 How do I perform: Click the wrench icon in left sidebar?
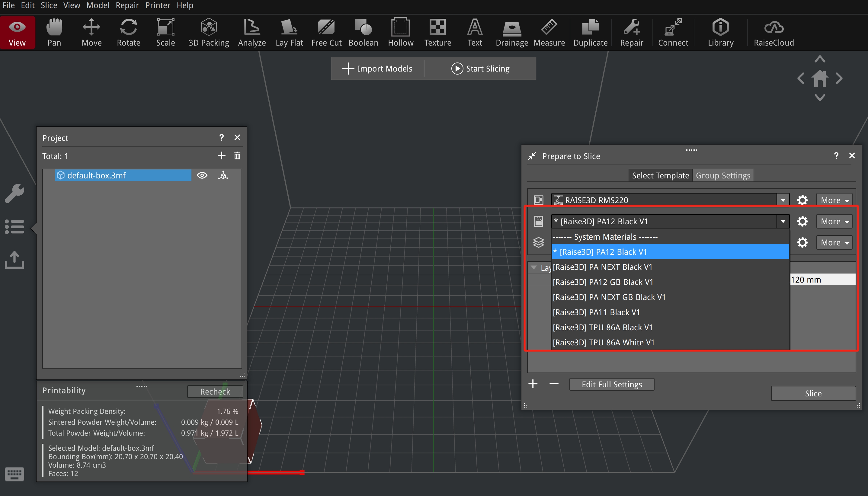tap(14, 194)
